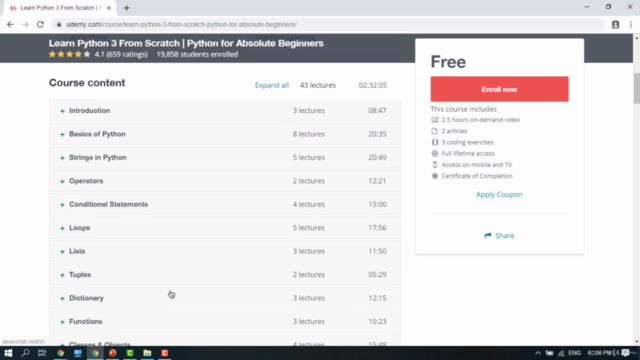This screenshot has height=360, width=640.
Task: Click the first Chrome taskbar icon
Action: click(60, 353)
